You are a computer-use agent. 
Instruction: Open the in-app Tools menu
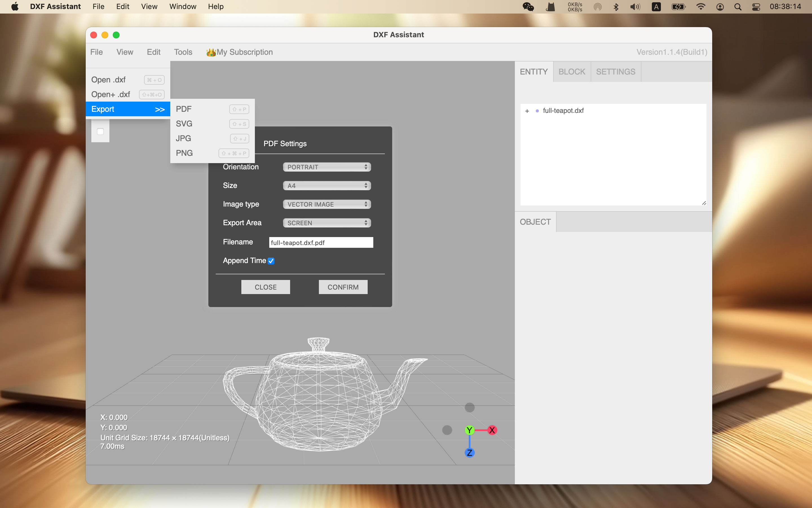(183, 52)
